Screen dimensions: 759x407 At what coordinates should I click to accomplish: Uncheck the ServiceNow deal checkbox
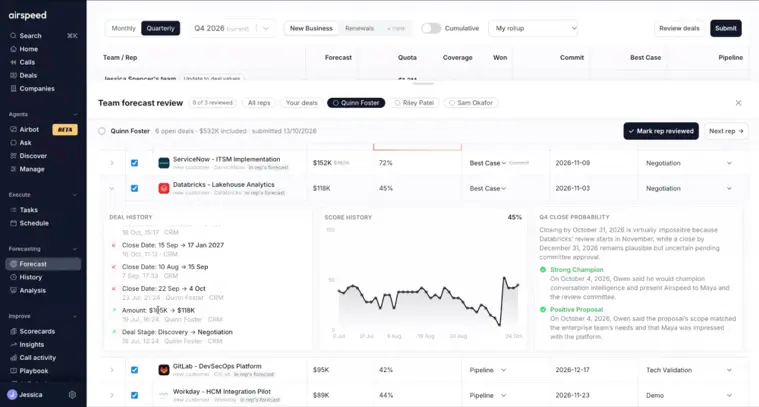point(135,163)
